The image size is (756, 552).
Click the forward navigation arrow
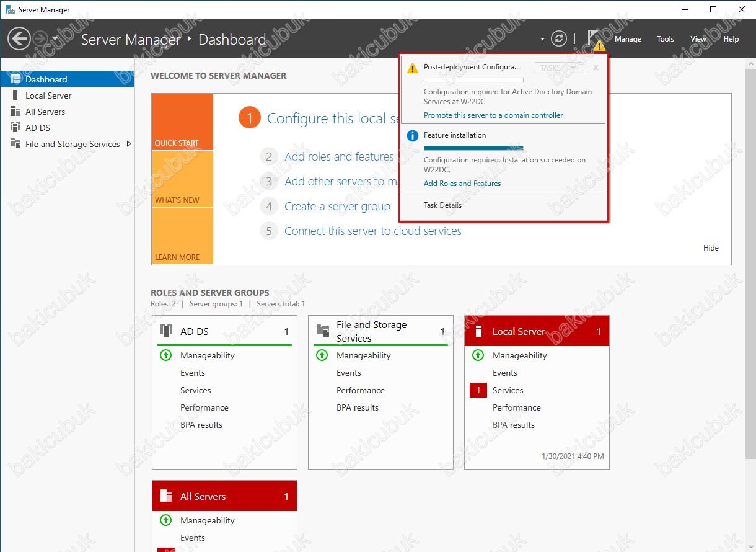click(x=40, y=39)
